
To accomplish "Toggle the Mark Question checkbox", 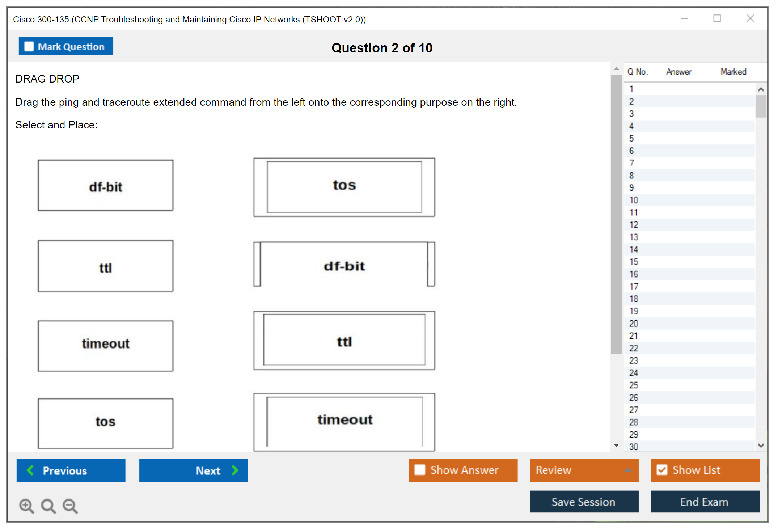I will [29, 47].
